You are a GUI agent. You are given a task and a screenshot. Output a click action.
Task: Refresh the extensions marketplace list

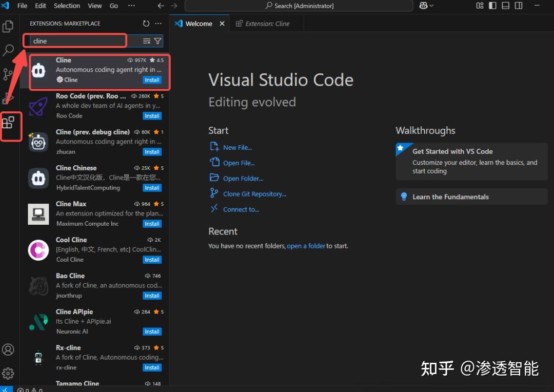pyautogui.click(x=146, y=23)
